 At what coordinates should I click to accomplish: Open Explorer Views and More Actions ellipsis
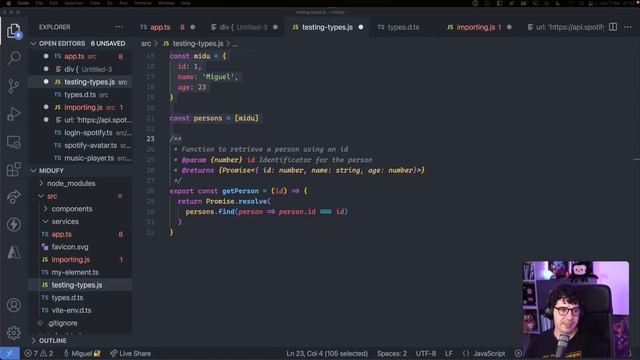pos(119,27)
